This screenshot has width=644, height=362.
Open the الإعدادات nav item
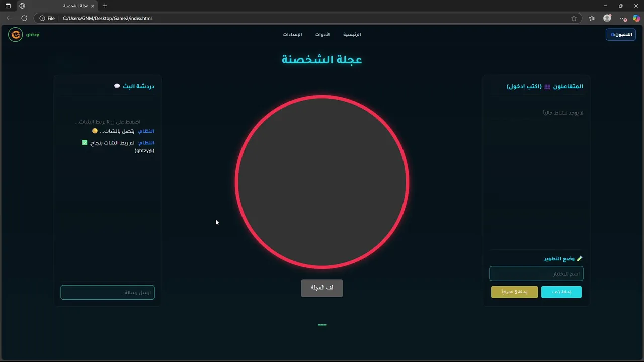pos(292,35)
